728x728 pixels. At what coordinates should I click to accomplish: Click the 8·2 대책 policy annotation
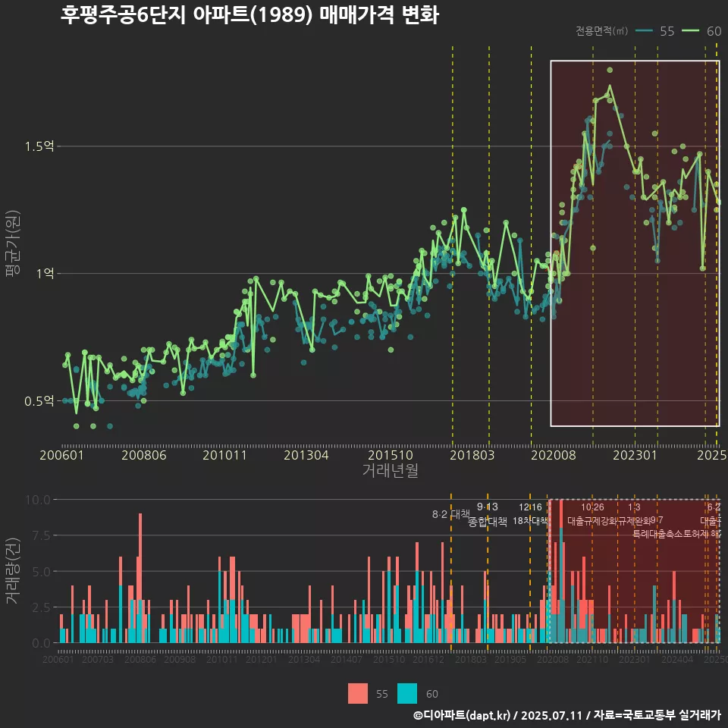click(450, 514)
